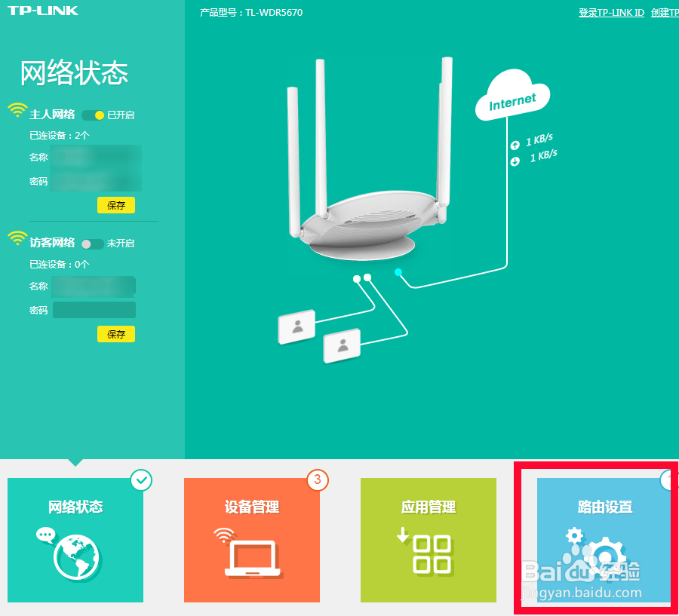The width and height of the screenshot is (679, 616).
Task: Click the 网络状态 heading
Action: click(74, 72)
